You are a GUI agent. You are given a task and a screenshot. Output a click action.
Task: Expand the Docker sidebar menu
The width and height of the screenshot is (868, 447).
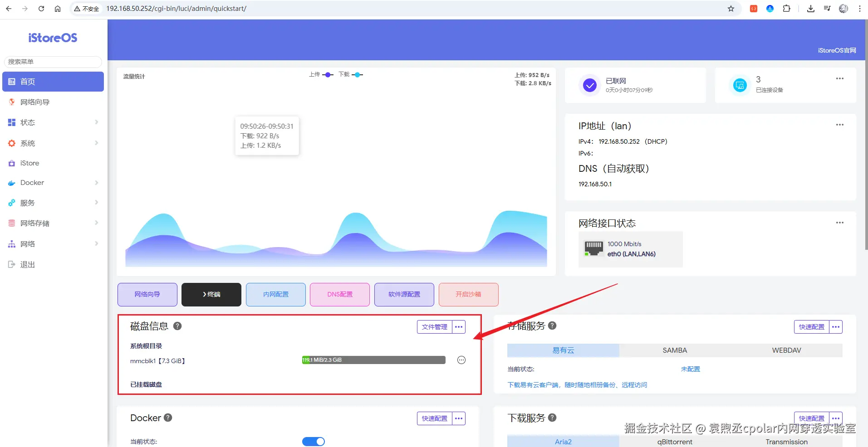tap(53, 183)
